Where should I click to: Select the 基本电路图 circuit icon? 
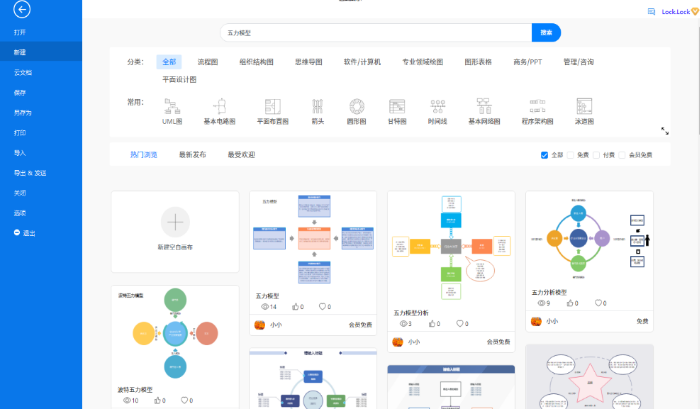point(219,107)
